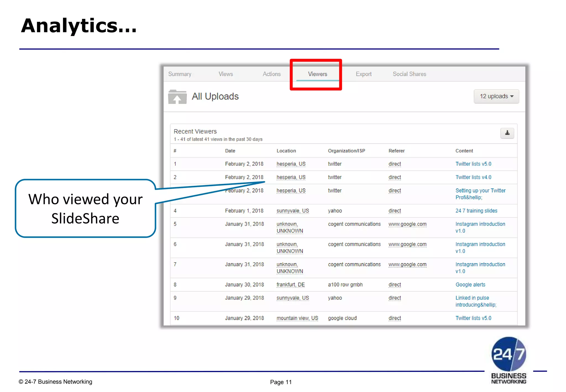This screenshot has width=566, height=392.
Task: Click the Linked in pulse introducing link
Action: pyautogui.click(x=475, y=301)
